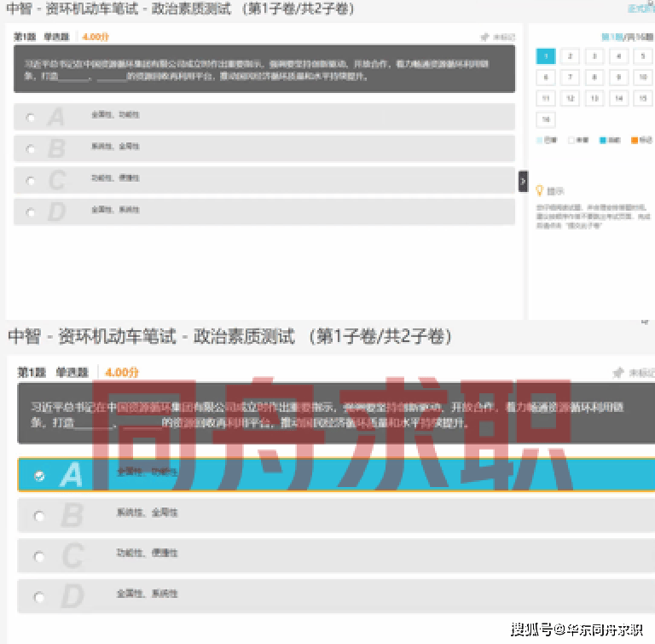Jump to question 2 in navigator grid
Screen dimensions: 655x644
point(570,56)
